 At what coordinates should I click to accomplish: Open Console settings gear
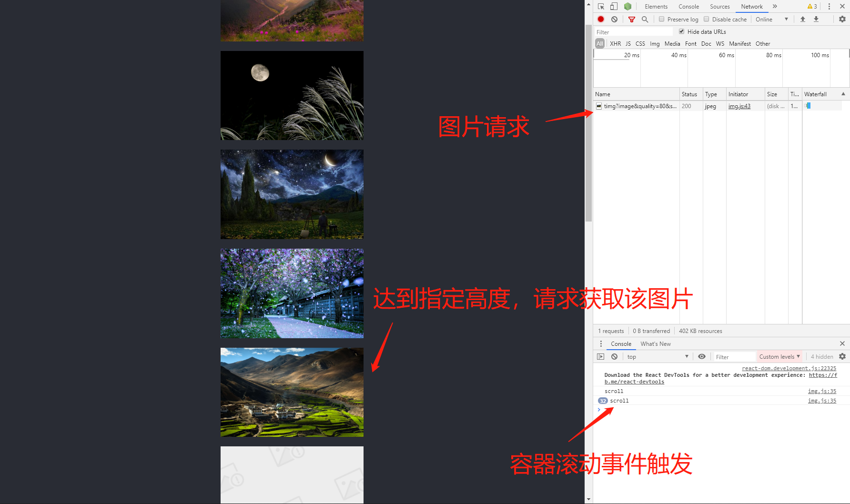click(842, 356)
